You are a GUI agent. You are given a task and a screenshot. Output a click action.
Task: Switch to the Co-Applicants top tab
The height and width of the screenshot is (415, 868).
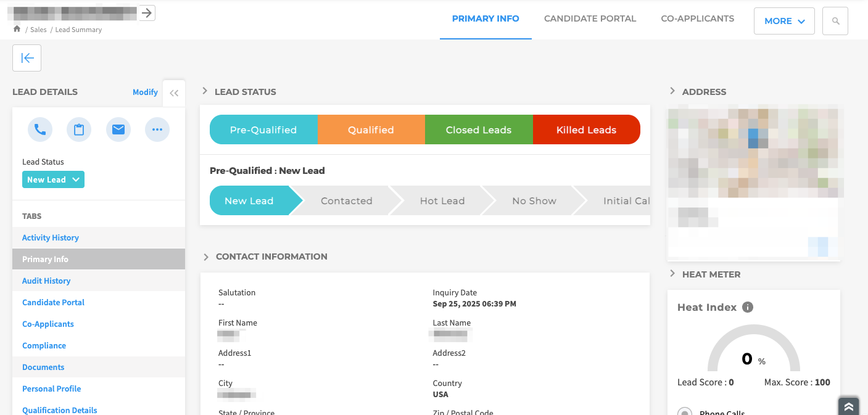pos(698,19)
